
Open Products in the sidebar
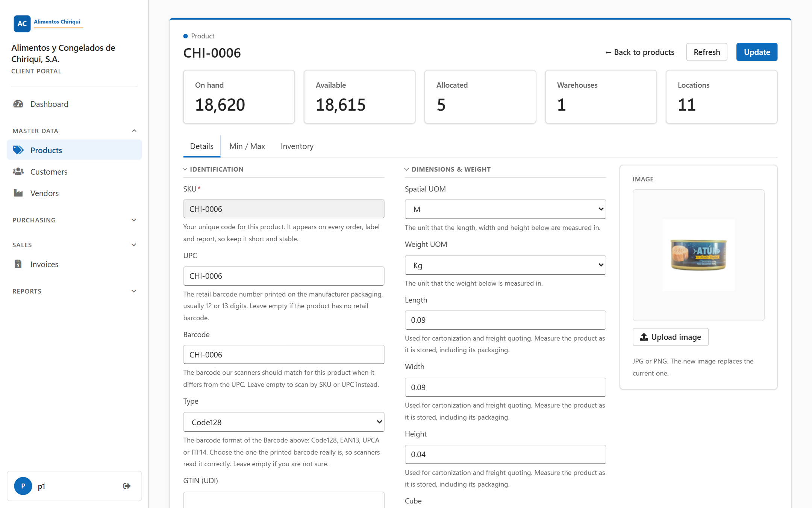tap(74, 150)
